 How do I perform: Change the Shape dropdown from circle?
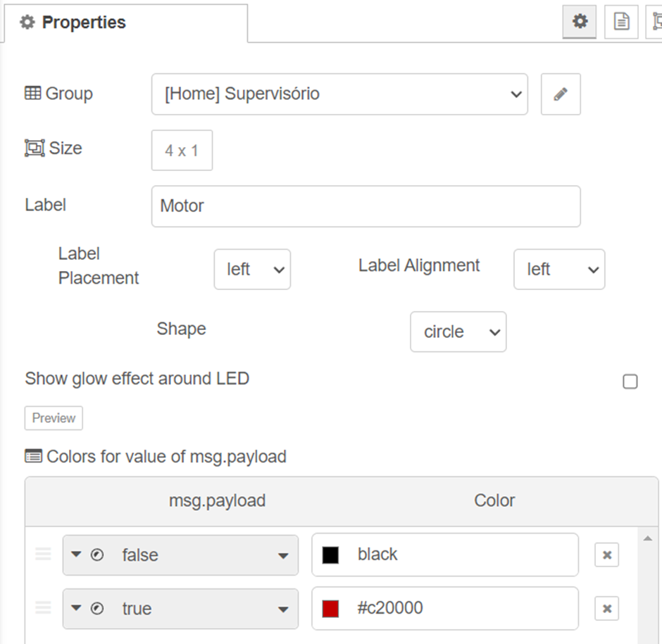coord(458,332)
